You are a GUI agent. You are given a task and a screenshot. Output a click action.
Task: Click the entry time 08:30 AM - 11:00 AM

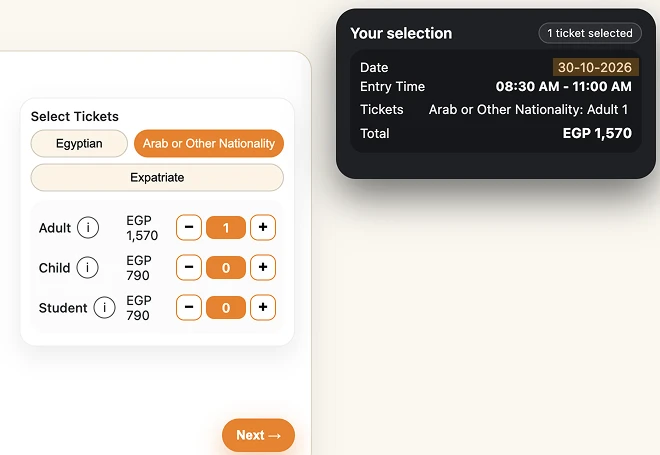[x=564, y=86]
